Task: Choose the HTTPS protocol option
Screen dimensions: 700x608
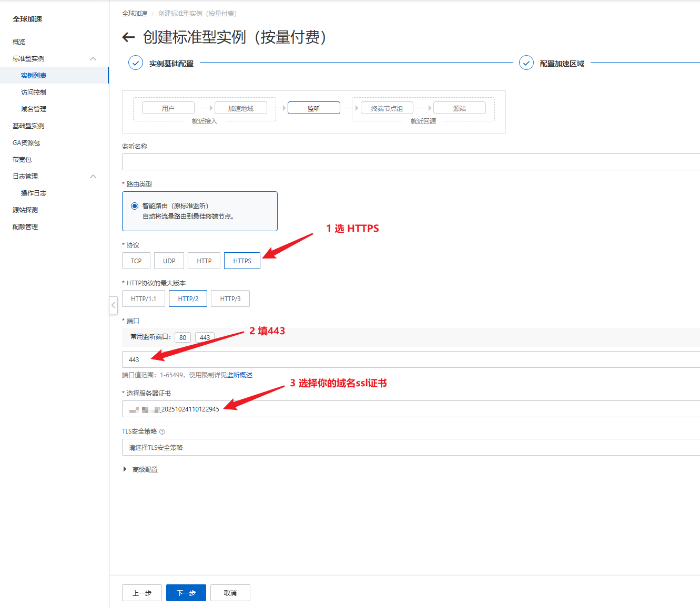Action: click(242, 261)
